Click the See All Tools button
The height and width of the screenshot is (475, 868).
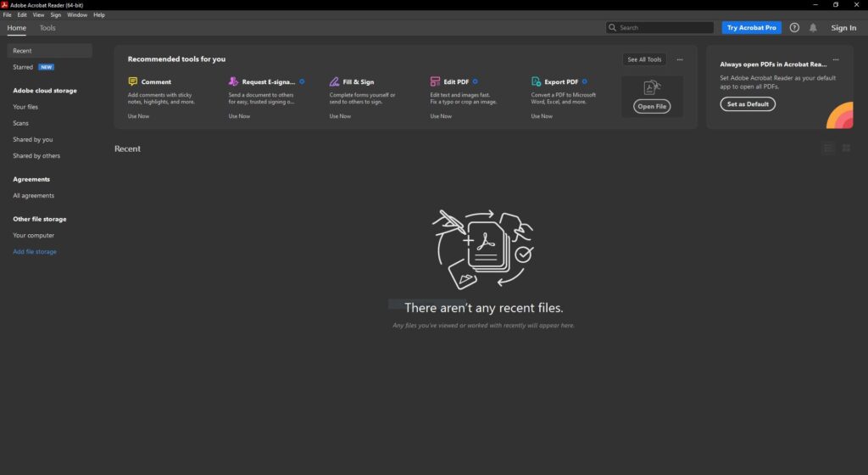(644, 59)
